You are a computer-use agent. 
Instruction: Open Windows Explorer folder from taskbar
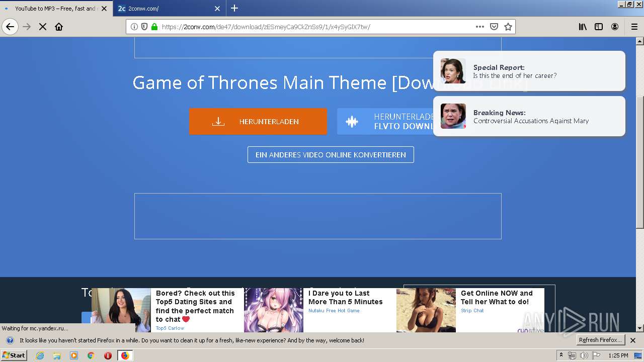57,355
